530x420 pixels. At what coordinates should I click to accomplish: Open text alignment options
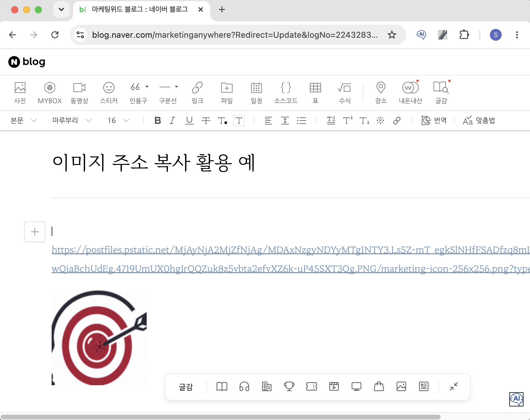coord(268,120)
